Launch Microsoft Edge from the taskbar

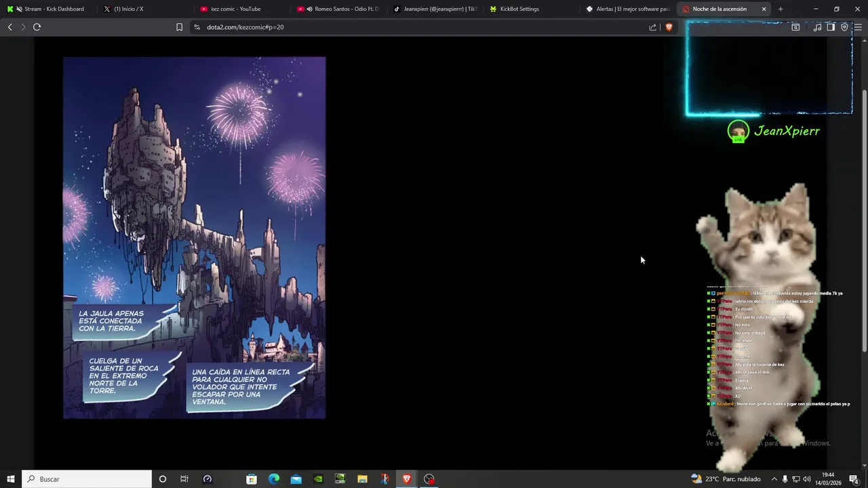click(274, 479)
